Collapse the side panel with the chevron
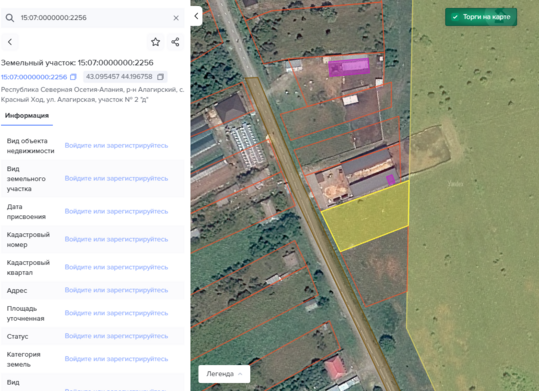539x391 pixels. 196,16
